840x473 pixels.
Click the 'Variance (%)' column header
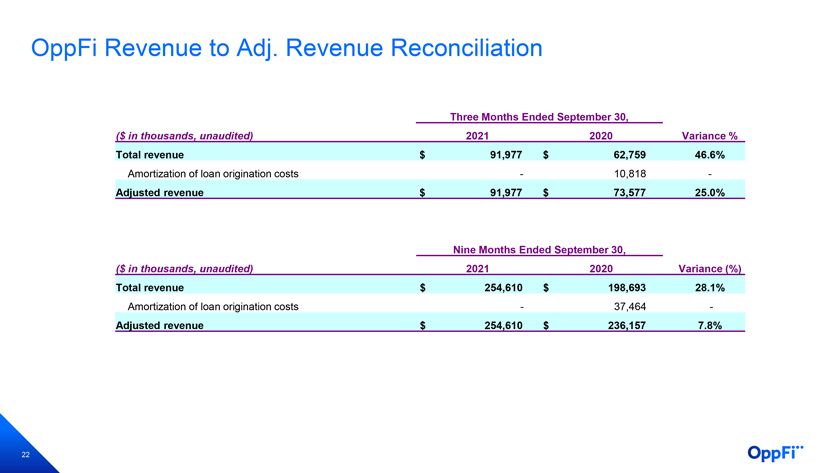710,269
